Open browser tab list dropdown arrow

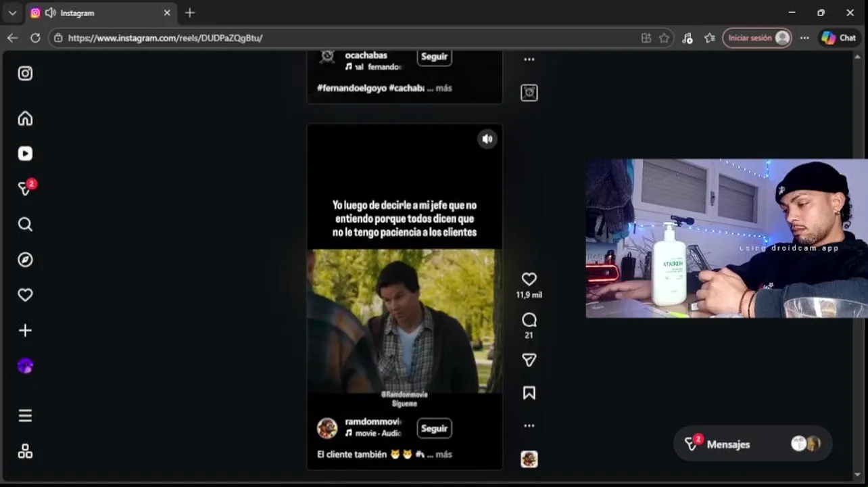pyautogui.click(x=12, y=13)
